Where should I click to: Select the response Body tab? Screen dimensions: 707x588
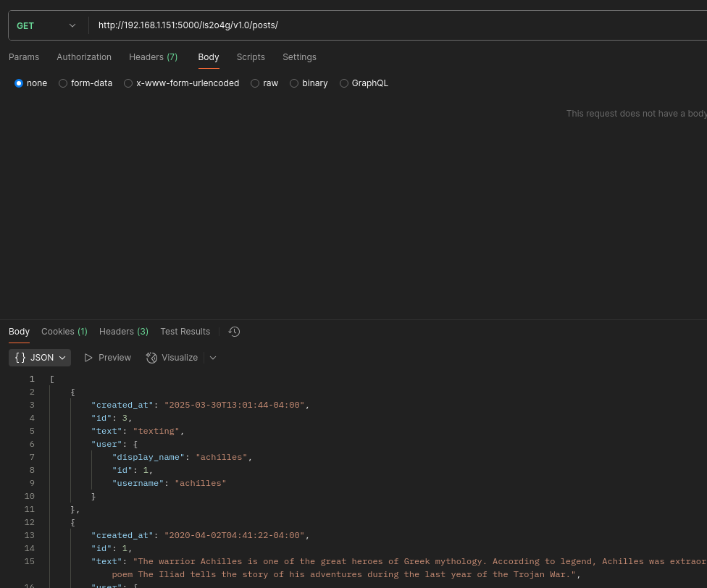19,332
